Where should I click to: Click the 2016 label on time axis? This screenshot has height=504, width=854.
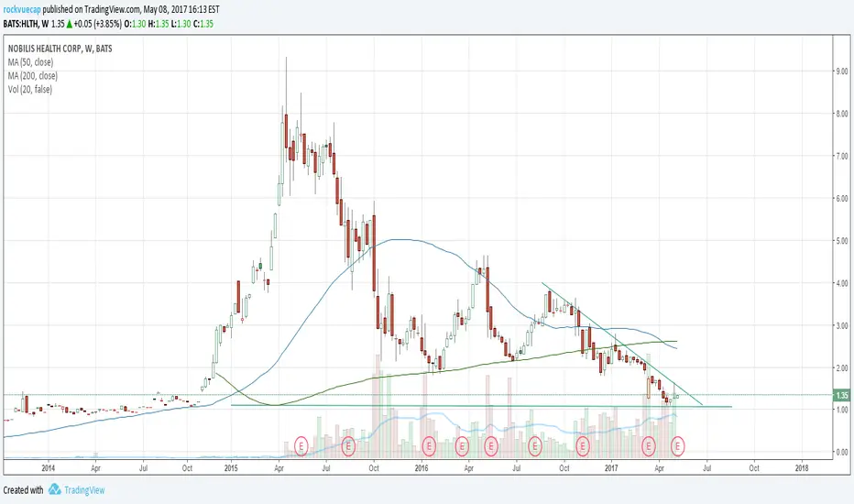coord(421,467)
